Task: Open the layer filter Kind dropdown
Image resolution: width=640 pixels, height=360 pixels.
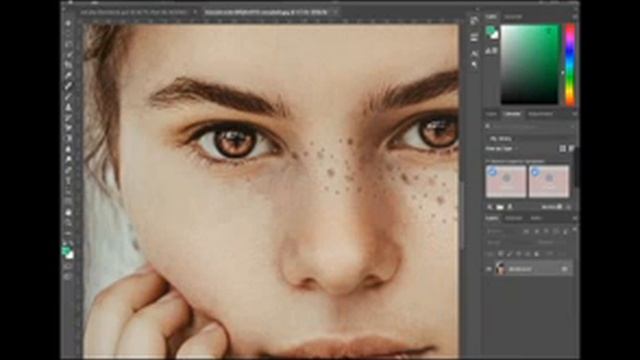Action: (x=503, y=231)
